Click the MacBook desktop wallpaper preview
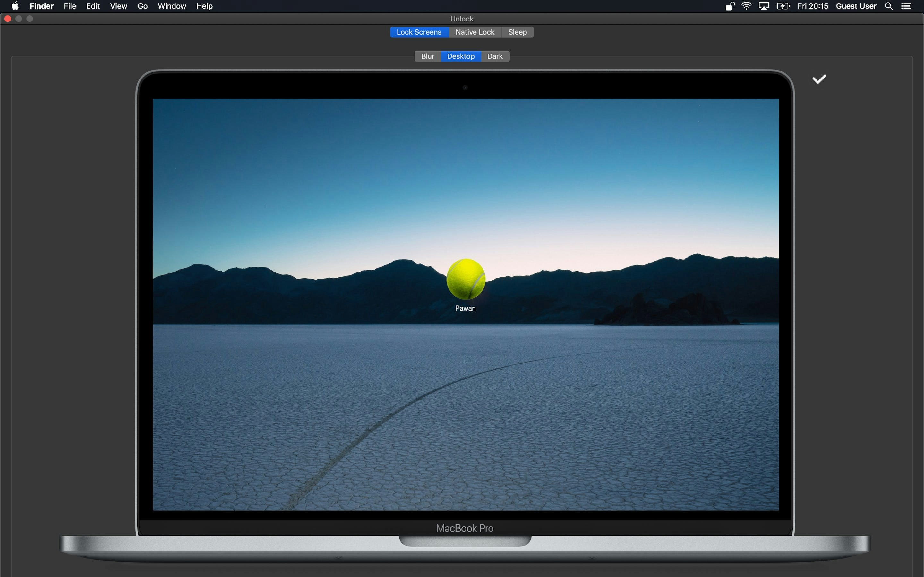 [x=466, y=401]
